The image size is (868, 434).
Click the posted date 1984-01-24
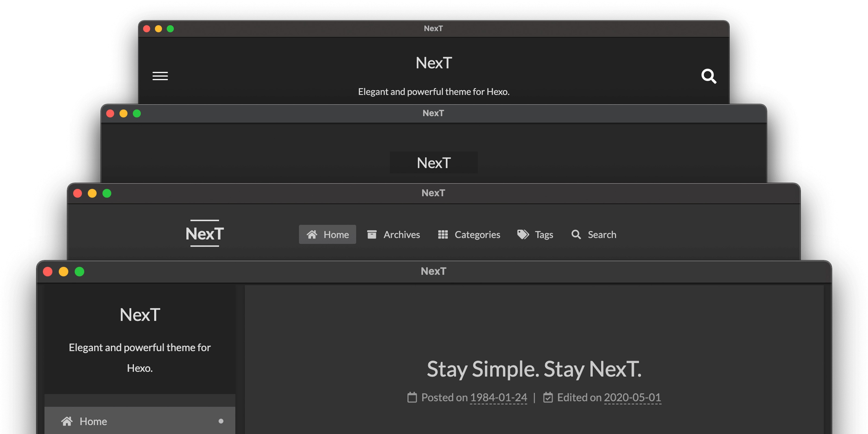tap(498, 398)
